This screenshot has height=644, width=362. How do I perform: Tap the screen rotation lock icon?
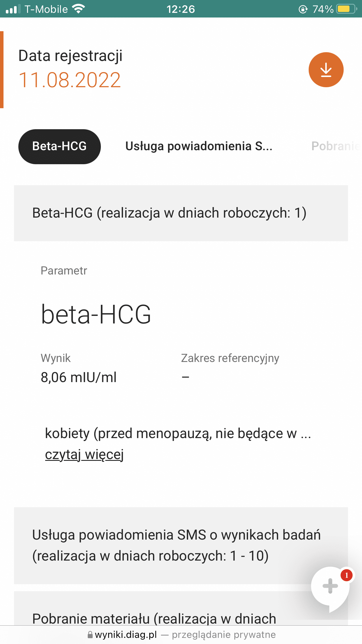(303, 9)
